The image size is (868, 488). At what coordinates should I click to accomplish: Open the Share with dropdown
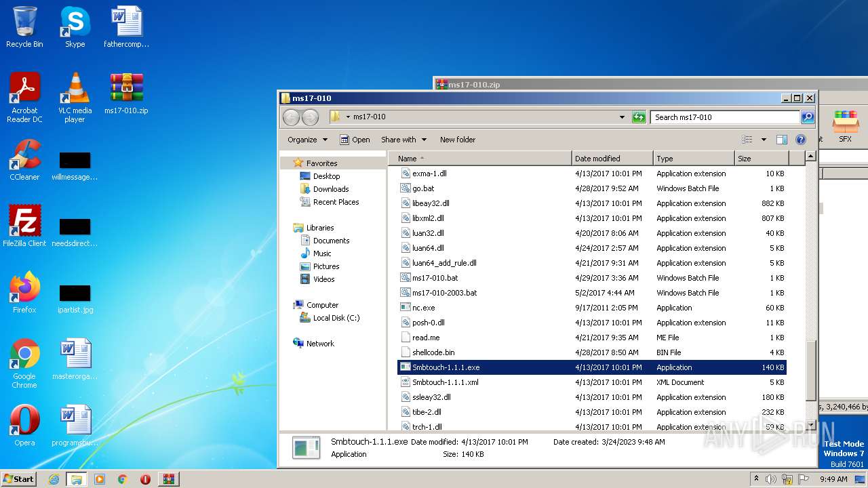coord(403,140)
